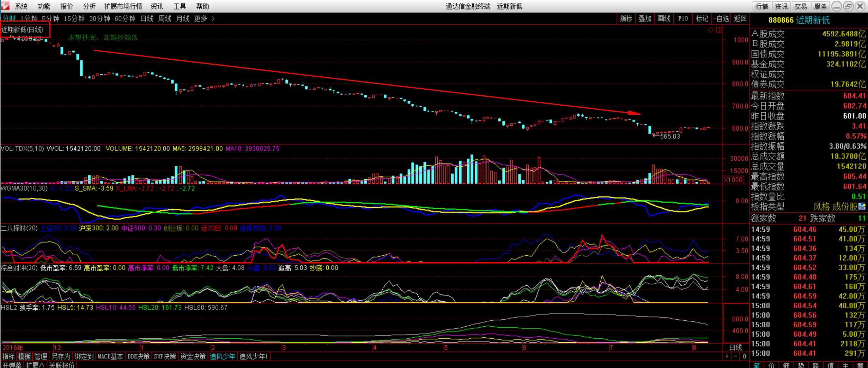Image resolution: width=868 pixels, height=368 pixels.
Task: Click the -自选 remove from watchlist button
Action: point(721,19)
